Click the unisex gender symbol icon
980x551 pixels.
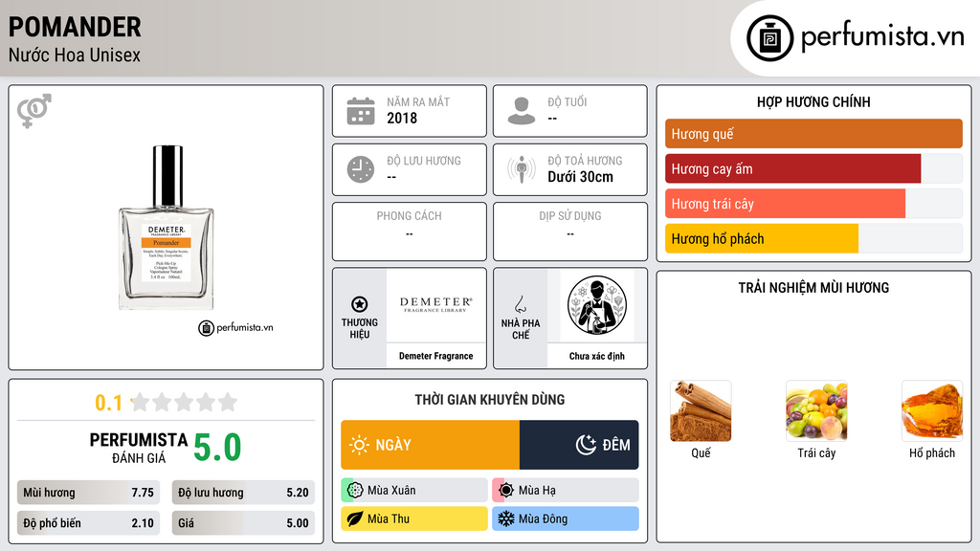[x=34, y=111]
